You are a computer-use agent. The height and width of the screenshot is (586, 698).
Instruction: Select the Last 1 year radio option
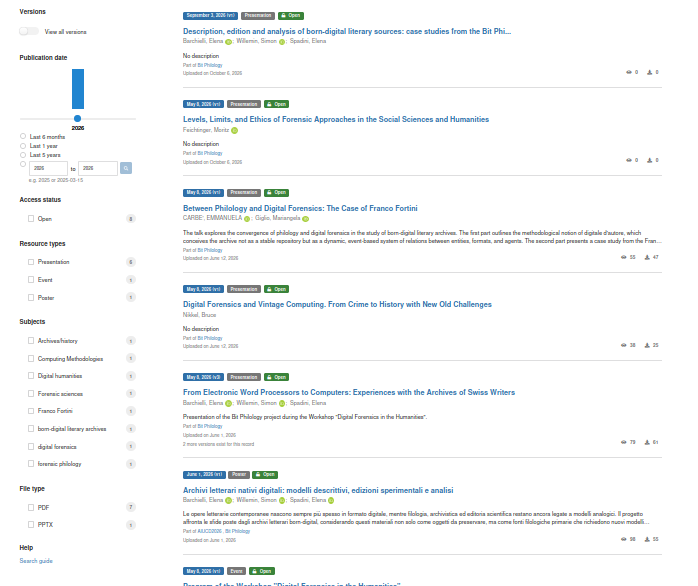point(23,146)
